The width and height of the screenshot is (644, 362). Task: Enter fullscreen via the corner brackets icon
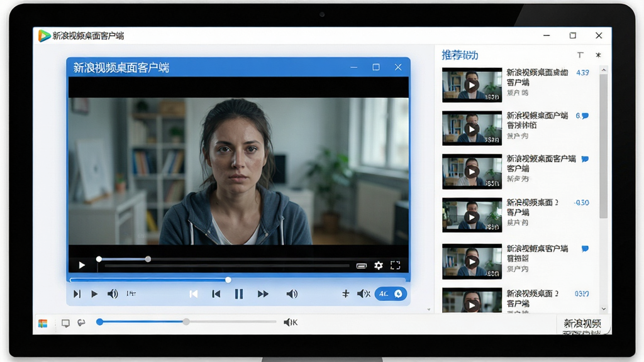[395, 266]
